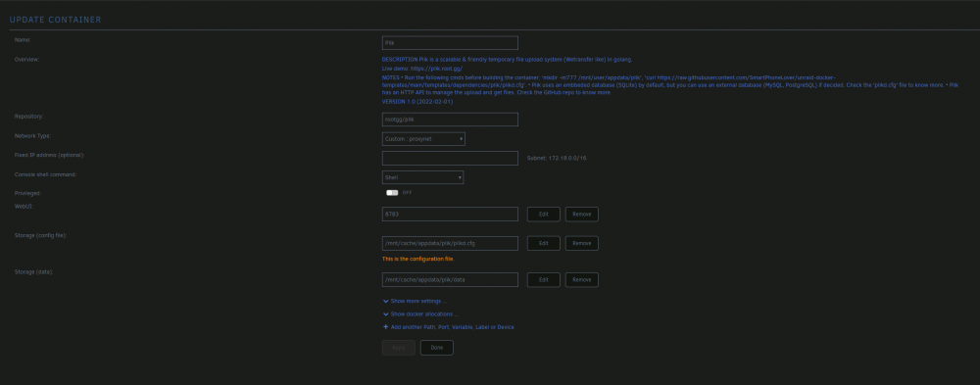Click the Storage config file path field

[x=450, y=243]
